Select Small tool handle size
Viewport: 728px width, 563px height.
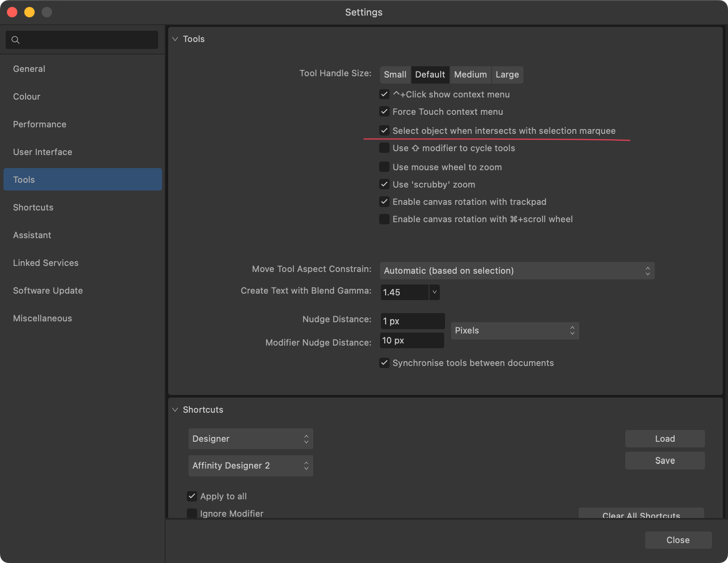395,74
